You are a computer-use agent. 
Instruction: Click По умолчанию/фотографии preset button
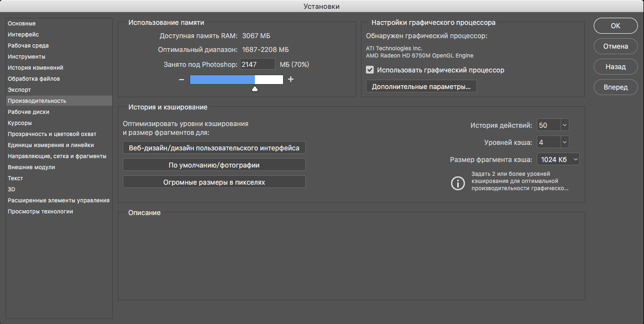[x=214, y=165]
